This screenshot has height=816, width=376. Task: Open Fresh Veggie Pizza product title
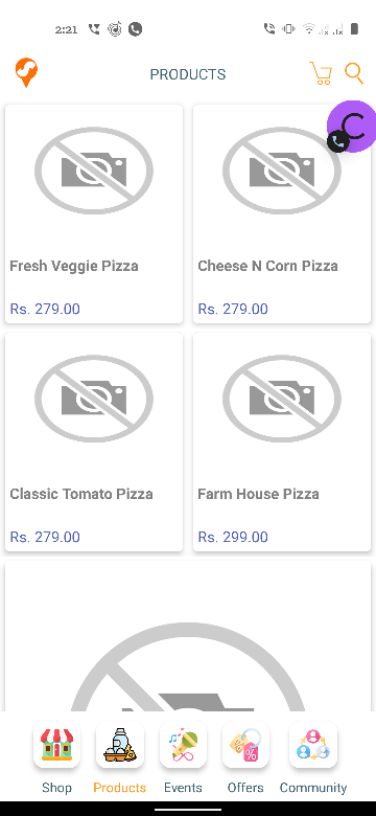74,266
